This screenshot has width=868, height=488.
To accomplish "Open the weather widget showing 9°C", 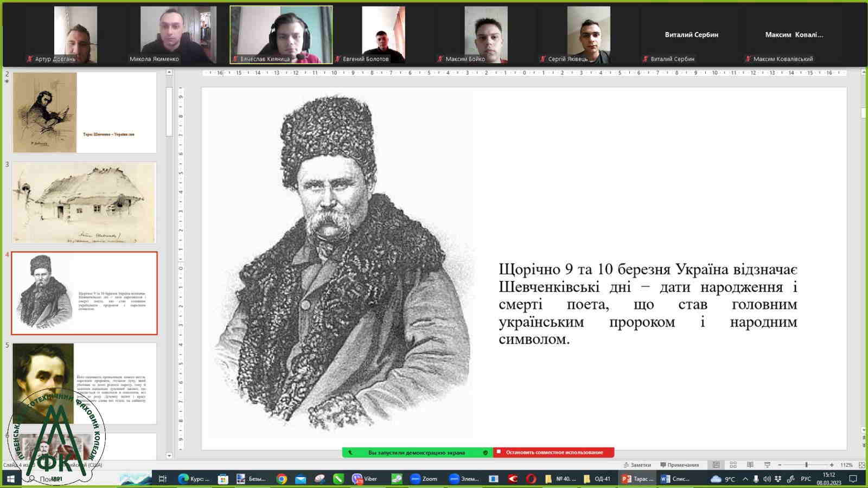I will coord(723,479).
